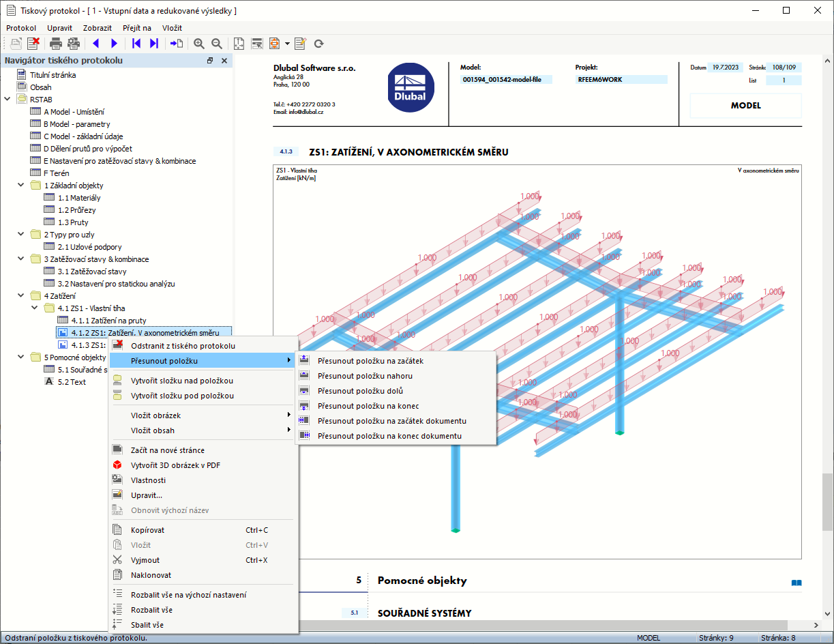
Task: Zoom out with magnifier minus icon
Action: (x=217, y=44)
